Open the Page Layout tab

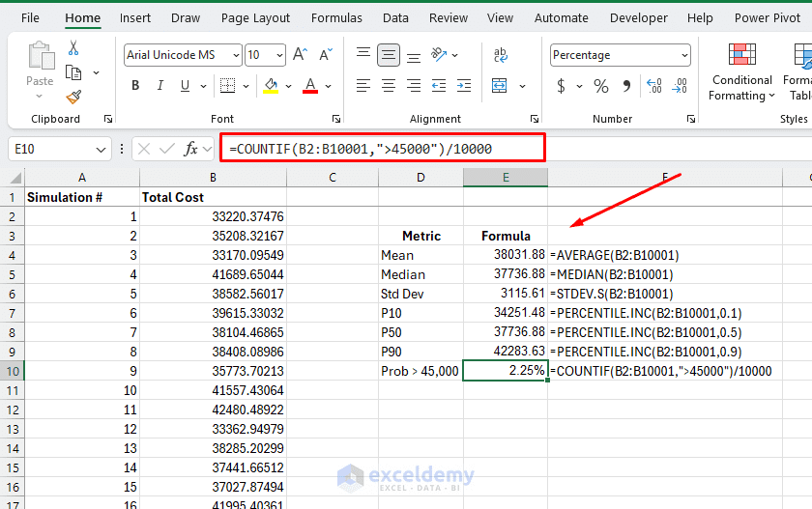(255, 18)
